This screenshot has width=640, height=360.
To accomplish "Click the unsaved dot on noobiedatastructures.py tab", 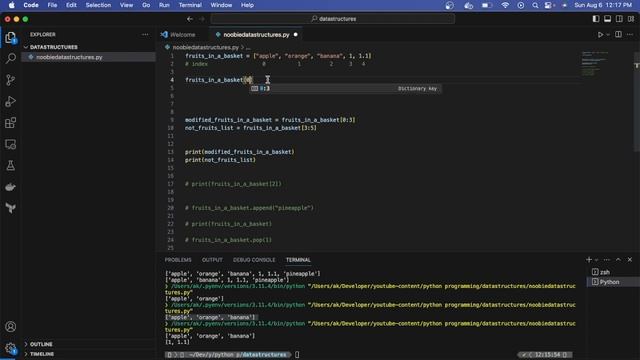I will [x=296, y=35].
